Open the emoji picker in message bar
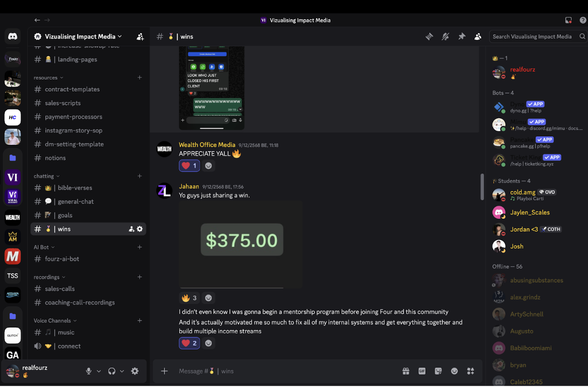This screenshot has height=388, width=588. pyautogui.click(x=455, y=371)
